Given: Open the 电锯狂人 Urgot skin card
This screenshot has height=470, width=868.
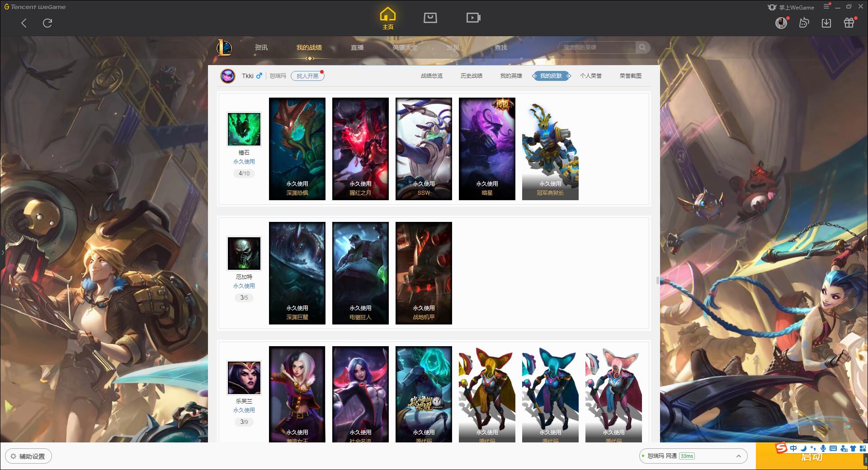Looking at the screenshot, I should (360, 273).
